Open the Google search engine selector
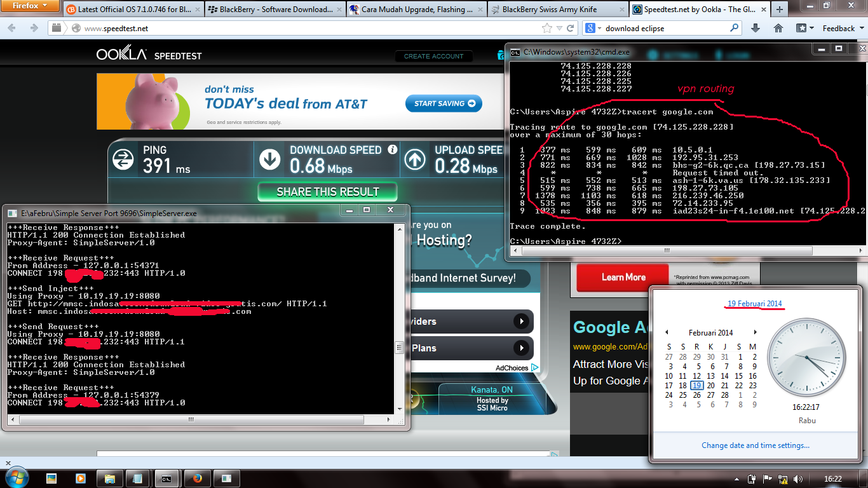Viewport: 868px width, 488px height. coord(593,29)
